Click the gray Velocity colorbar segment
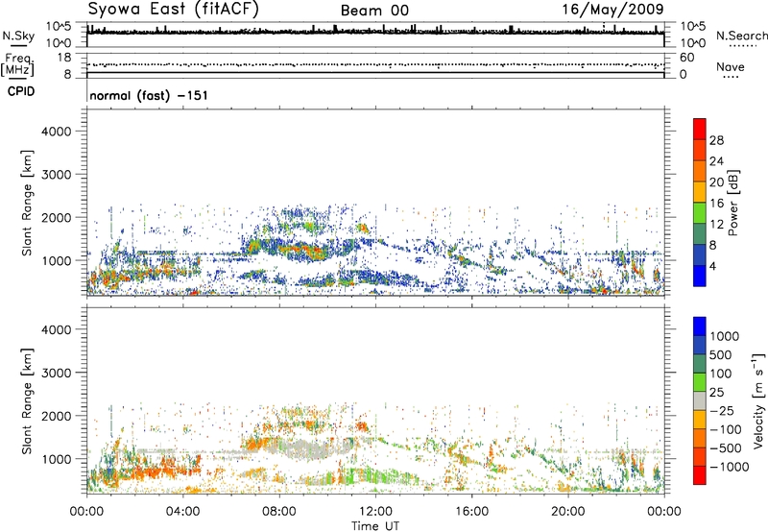Screen dimensions: 768x532 coord(700,400)
